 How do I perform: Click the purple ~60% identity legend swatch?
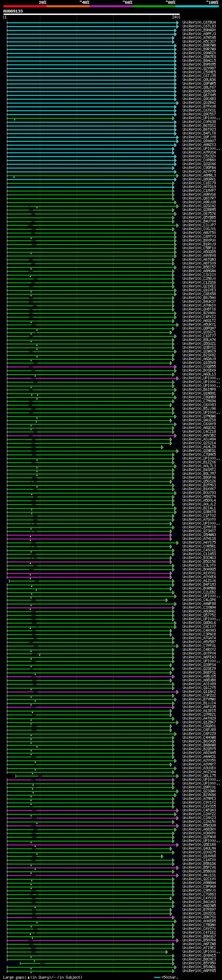(111, 6)
